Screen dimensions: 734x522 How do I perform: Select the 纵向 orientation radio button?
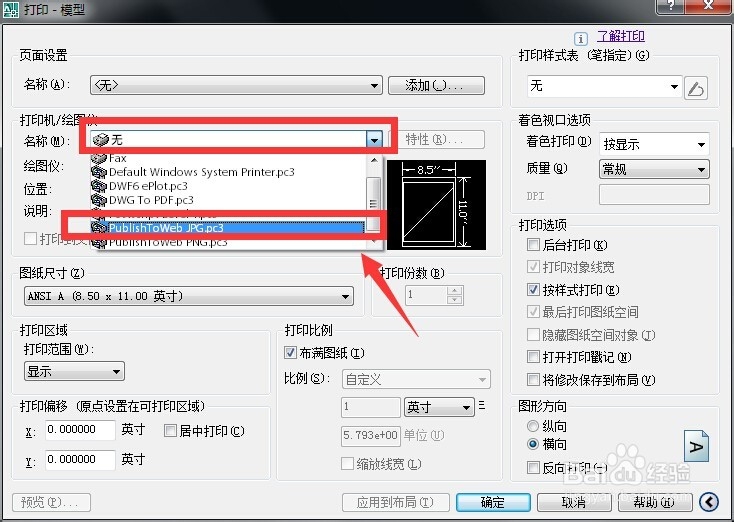[x=533, y=426]
